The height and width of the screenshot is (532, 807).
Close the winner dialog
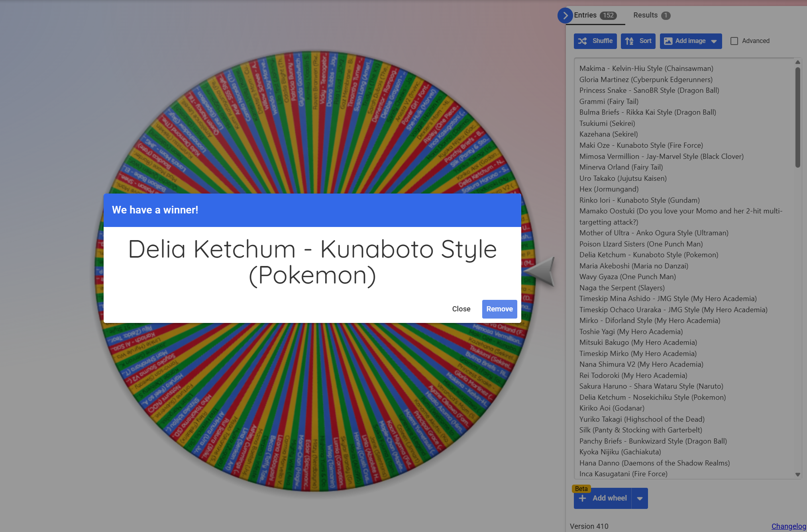[x=461, y=309]
